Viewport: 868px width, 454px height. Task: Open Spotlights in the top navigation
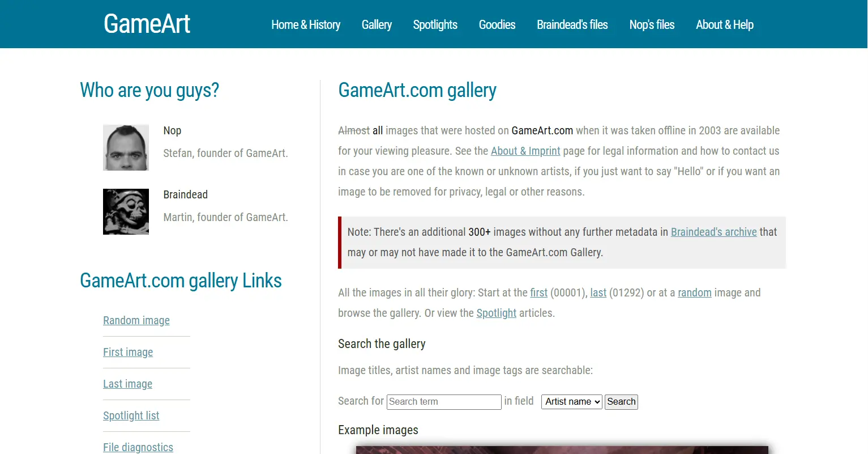[x=435, y=25]
